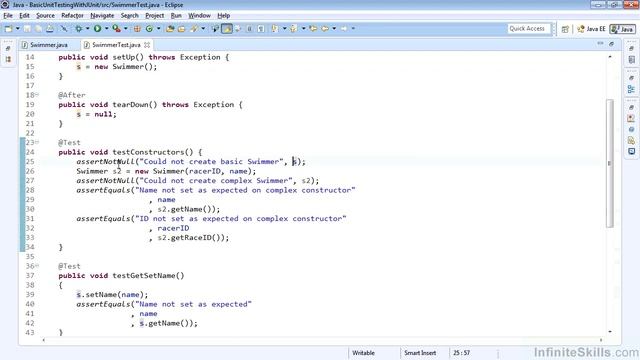Open the Outline view icon
This screenshot has width=640, height=360.
pyautogui.click(x=631, y=89)
